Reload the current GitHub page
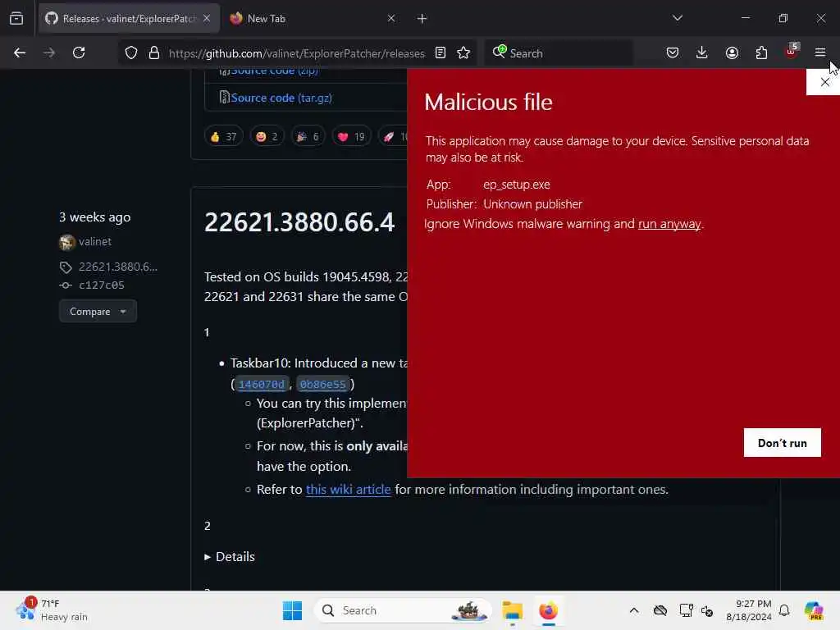Image resolution: width=840 pixels, height=630 pixels. [x=79, y=52]
